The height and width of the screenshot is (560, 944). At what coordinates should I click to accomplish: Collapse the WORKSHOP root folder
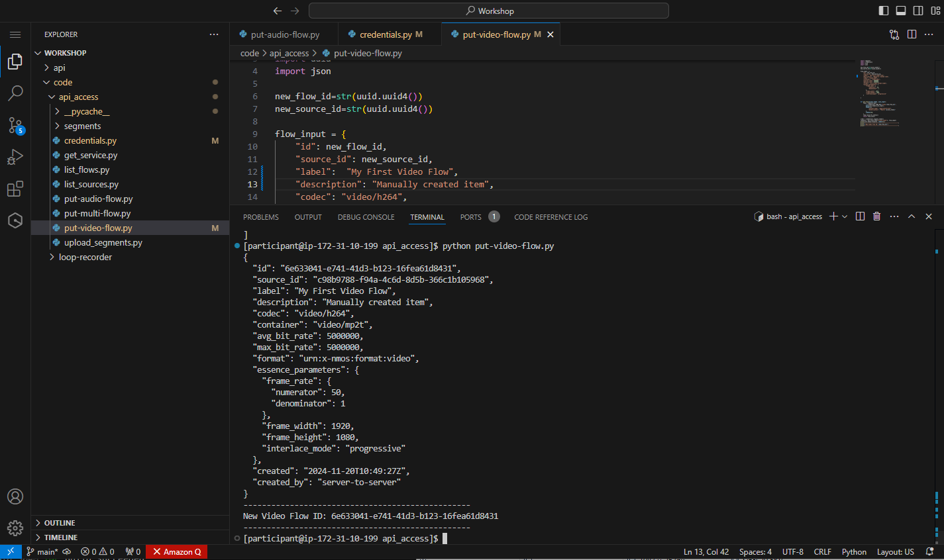coord(130,53)
